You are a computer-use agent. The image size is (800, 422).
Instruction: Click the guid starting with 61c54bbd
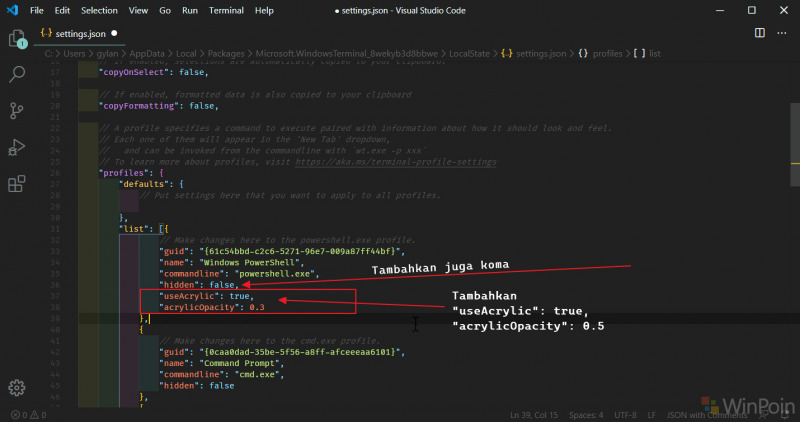point(300,251)
